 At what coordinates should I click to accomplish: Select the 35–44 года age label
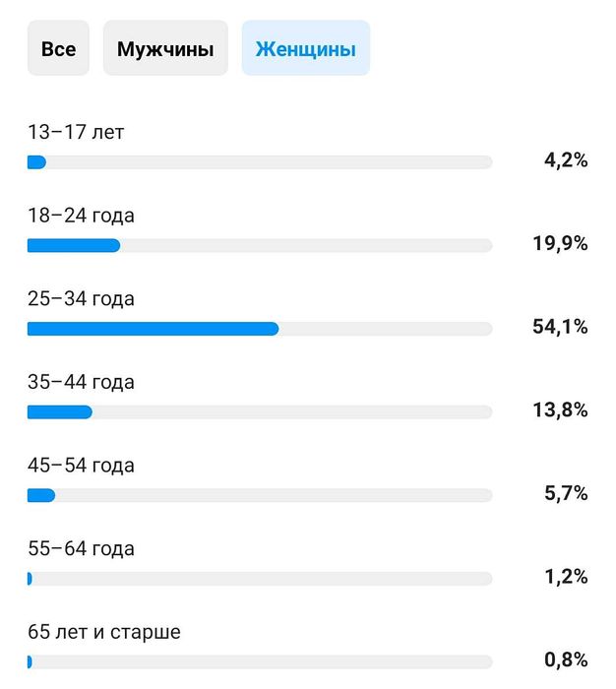pyautogui.click(x=81, y=382)
